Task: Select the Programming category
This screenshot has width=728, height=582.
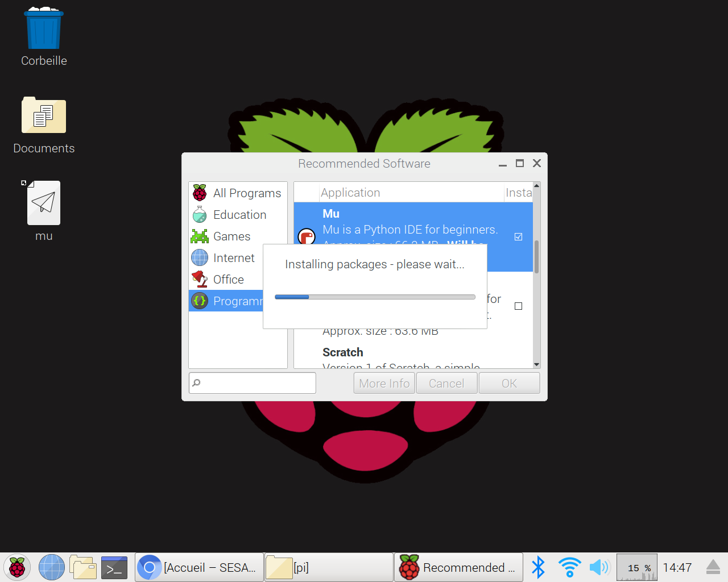Action: tap(226, 301)
